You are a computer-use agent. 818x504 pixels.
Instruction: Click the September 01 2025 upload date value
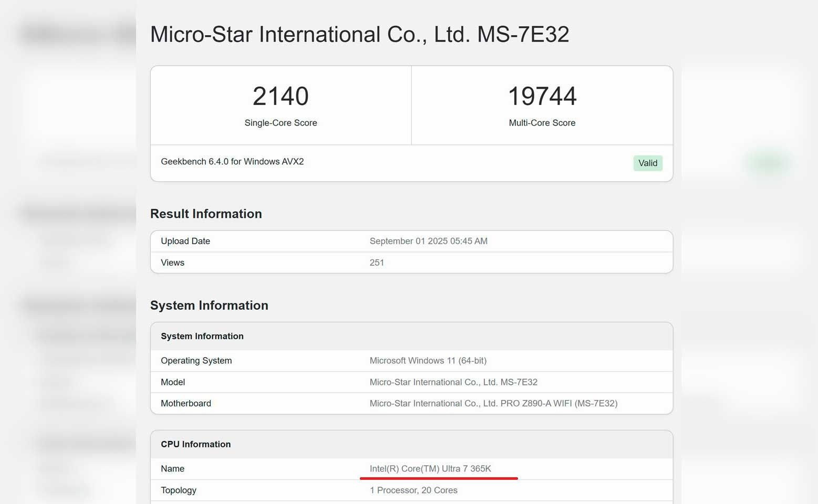(428, 241)
